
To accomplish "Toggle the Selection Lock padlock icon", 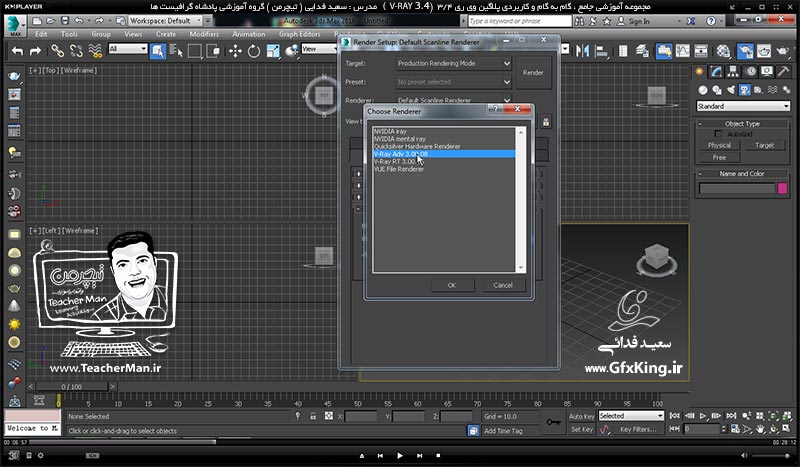I will click(x=313, y=416).
